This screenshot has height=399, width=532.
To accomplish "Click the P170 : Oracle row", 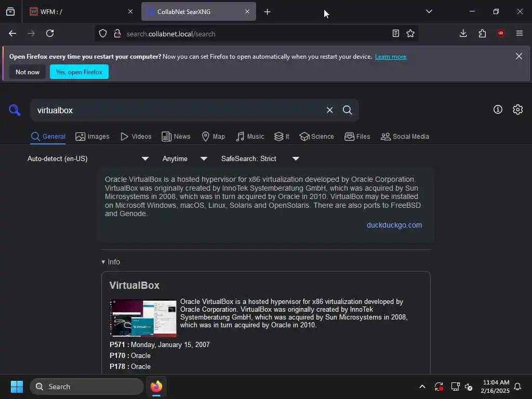I will (x=130, y=355).
